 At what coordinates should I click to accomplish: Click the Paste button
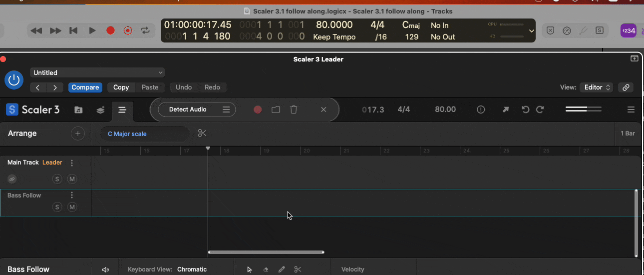[x=150, y=87]
